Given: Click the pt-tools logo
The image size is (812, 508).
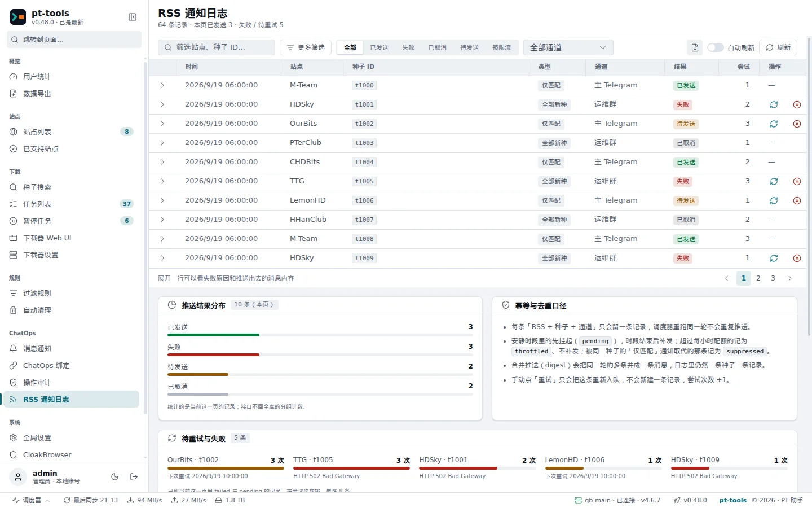Looking at the screenshot, I should 18,17.
